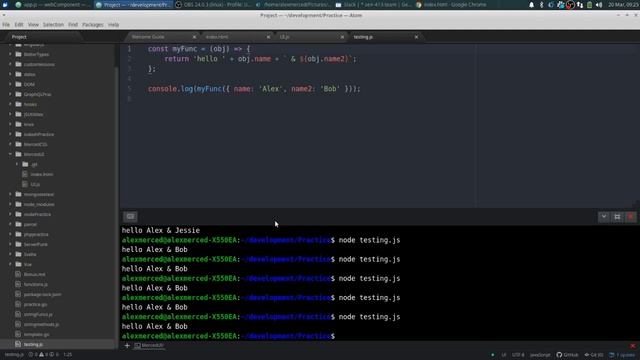Expand the BetterTypes folder
Viewport: 640px width, 360px height.
(x=10, y=54)
